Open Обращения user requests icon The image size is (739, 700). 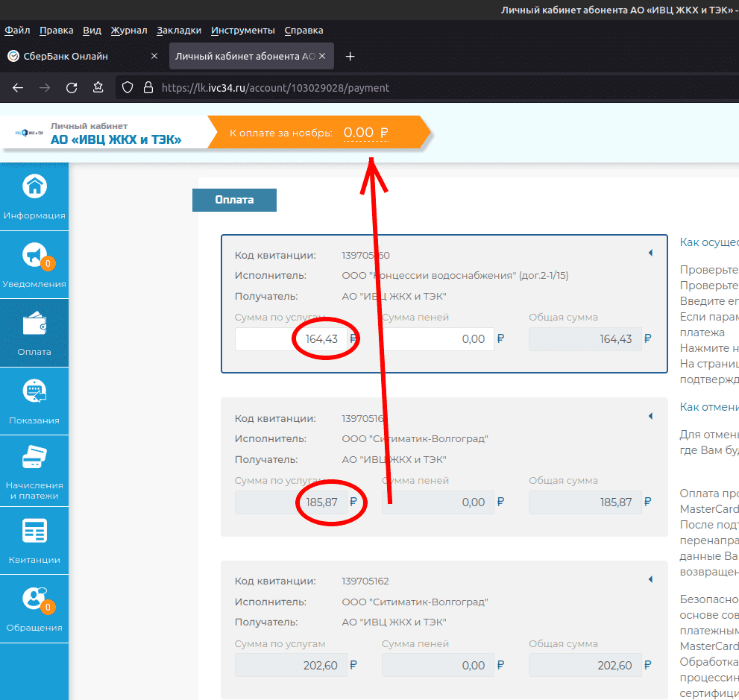34,599
